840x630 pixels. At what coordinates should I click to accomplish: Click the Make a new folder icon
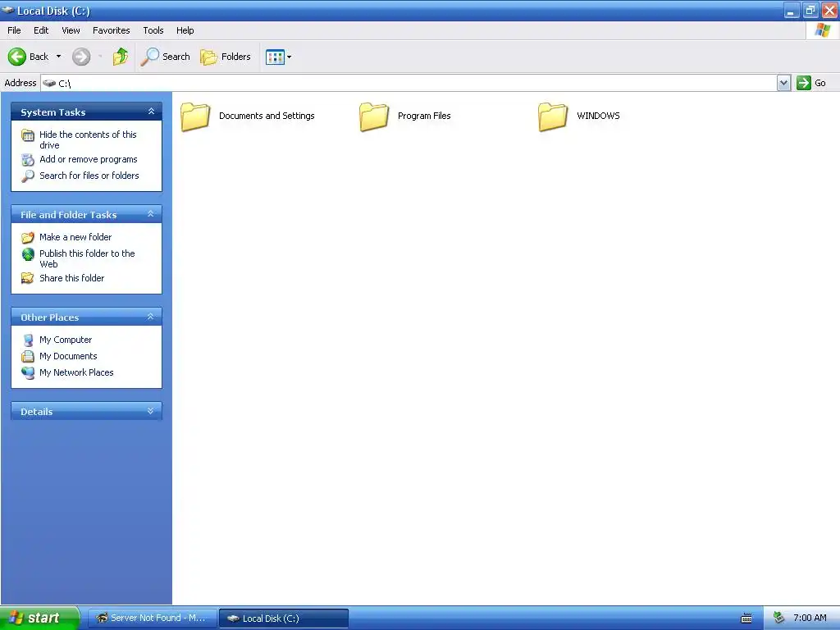(x=28, y=237)
